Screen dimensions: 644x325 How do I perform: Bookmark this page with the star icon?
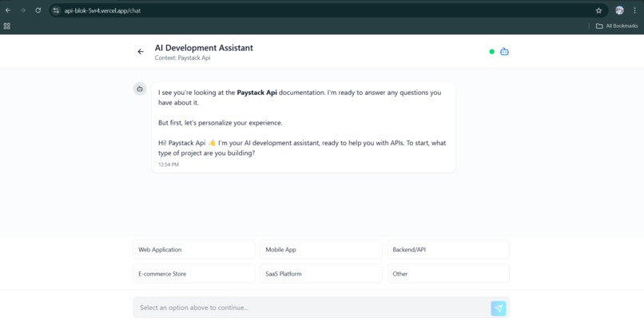coord(598,10)
